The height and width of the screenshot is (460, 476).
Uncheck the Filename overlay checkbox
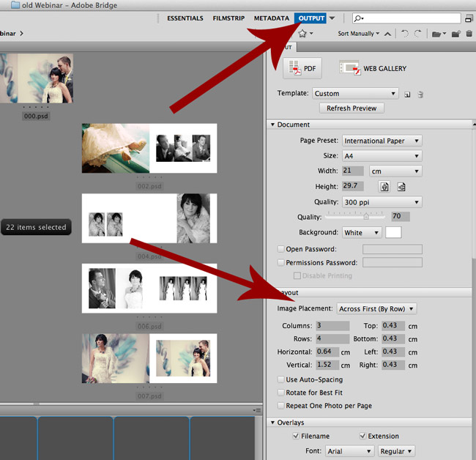[x=296, y=436]
